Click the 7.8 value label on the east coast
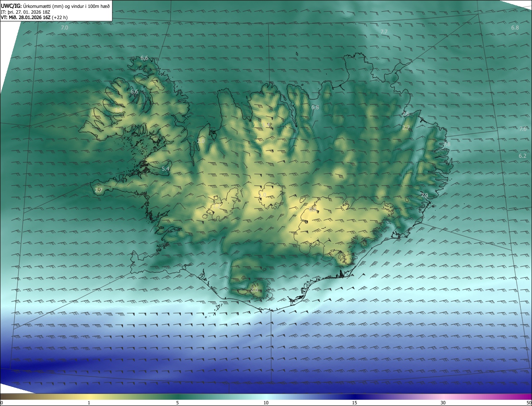 [x=447, y=144]
